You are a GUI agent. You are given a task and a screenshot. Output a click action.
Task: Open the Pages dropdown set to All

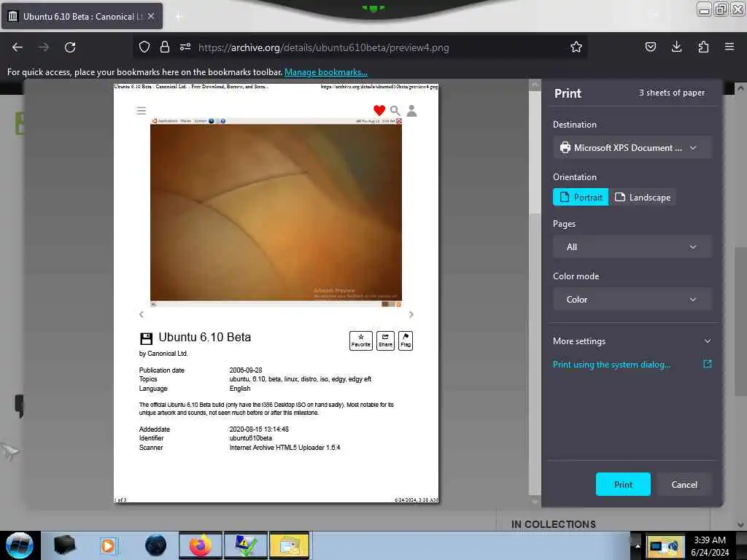point(632,246)
